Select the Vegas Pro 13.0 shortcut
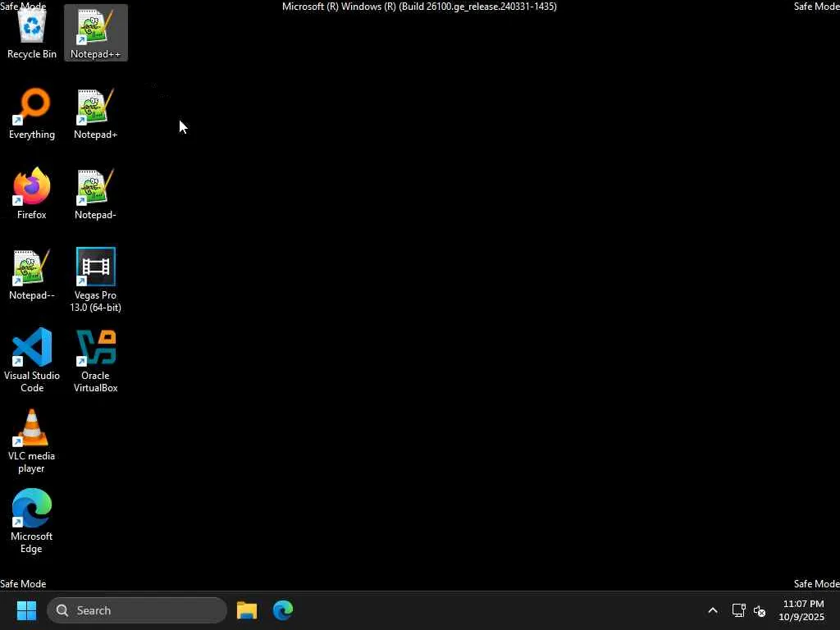This screenshot has height=630, width=840. [96, 280]
